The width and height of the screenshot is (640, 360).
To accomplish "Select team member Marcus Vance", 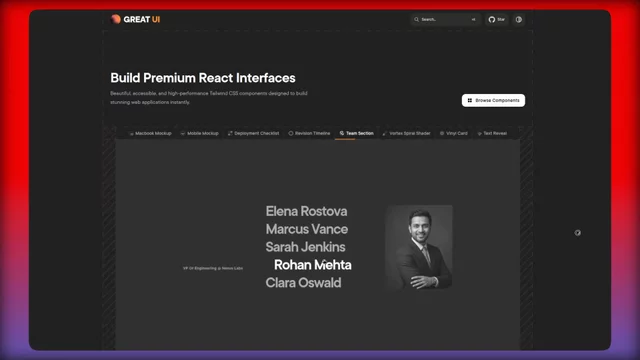I will tap(307, 229).
